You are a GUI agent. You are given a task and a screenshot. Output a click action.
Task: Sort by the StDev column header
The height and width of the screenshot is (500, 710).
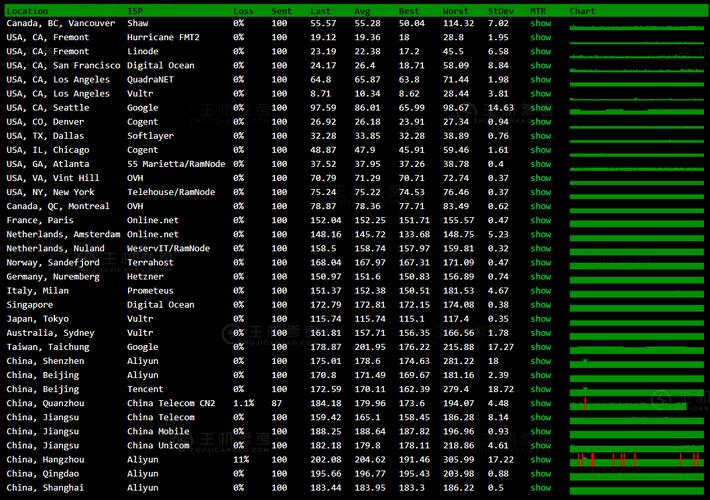(500, 11)
